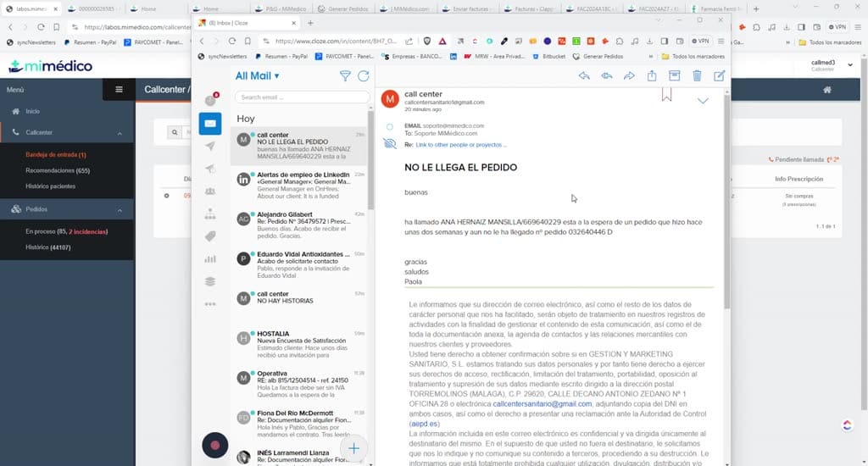
Task: Open the Eduardo Vidal Antioxidantes email
Action: tap(299, 265)
